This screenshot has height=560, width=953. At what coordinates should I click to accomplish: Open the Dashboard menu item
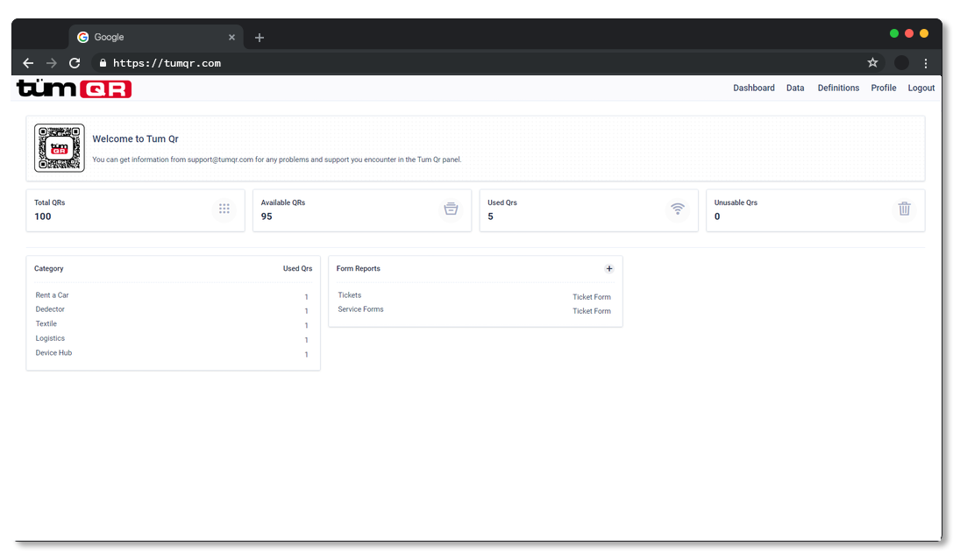pyautogui.click(x=754, y=88)
